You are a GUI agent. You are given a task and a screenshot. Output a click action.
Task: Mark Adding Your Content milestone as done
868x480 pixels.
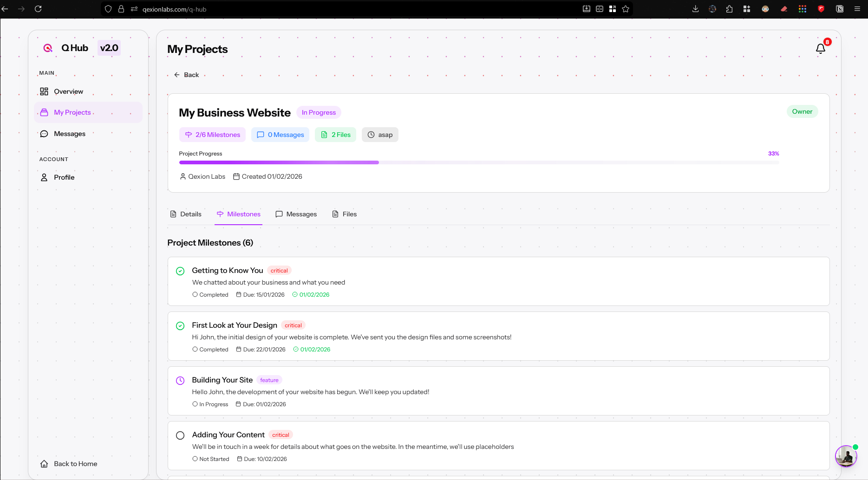click(x=180, y=435)
